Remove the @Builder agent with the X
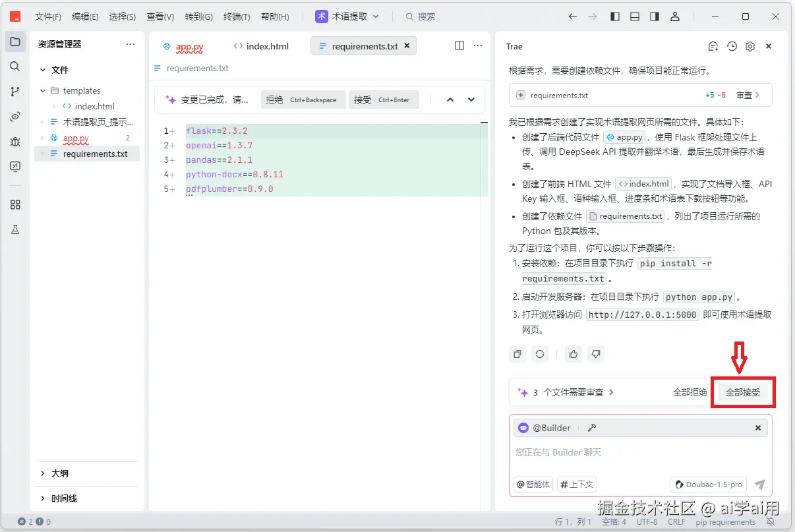Image resolution: width=795 pixels, height=532 pixels. (x=758, y=428)
